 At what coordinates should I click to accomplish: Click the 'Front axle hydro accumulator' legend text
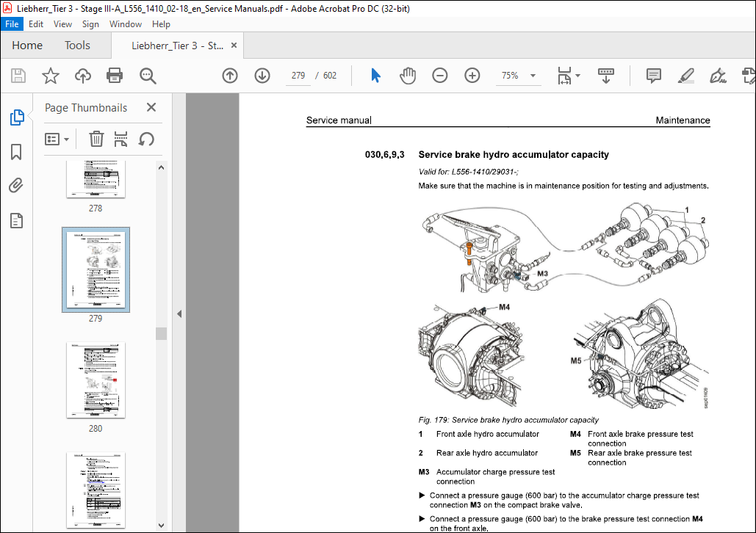click(487, 434)
